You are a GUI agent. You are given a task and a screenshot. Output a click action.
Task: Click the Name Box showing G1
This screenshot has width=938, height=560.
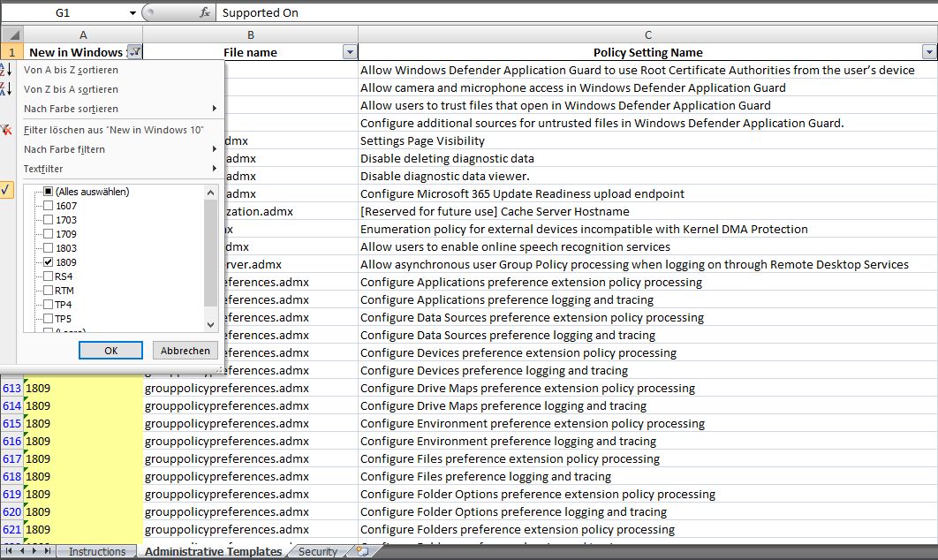(x=63, y=12)
